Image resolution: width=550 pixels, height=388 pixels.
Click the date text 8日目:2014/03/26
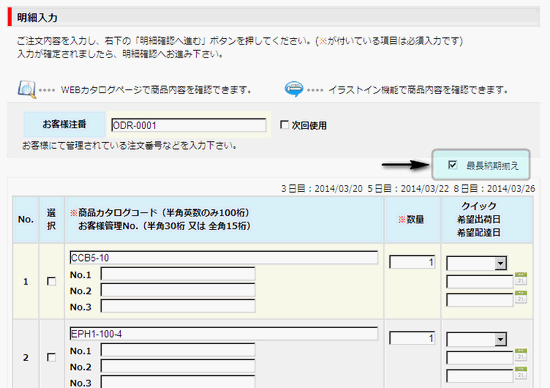[x=494, y=189]
